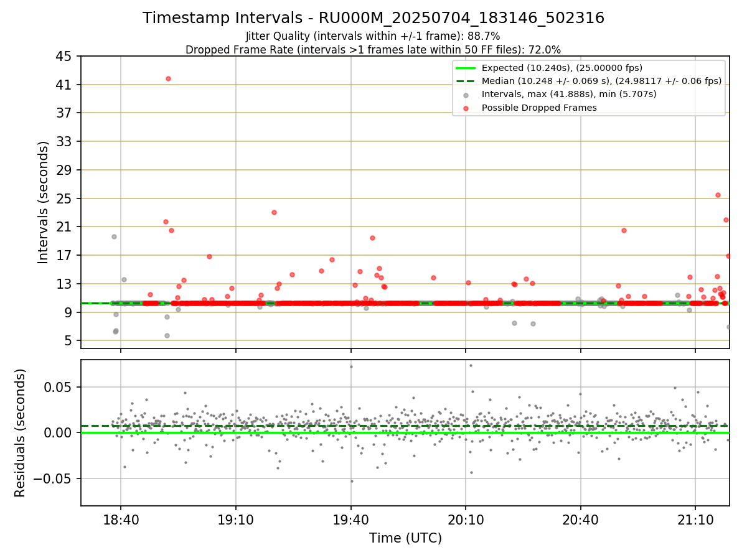This screenshot has height=560, width=747.
Task: Click the red marker in the 'Possible Dropped Frames' legend
Action: pyautogui.click(x=466, y=108)
